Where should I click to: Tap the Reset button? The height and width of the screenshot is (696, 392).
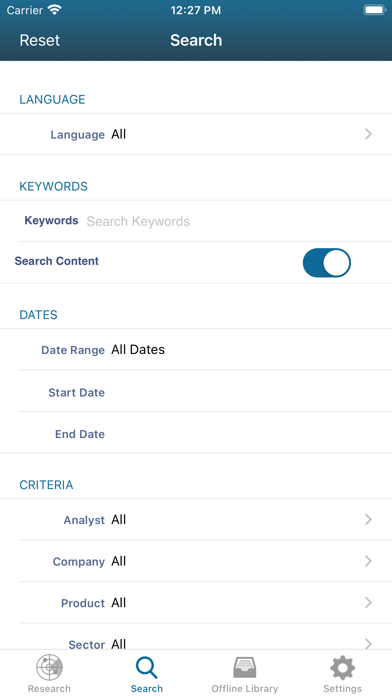[x=40, y=40]
